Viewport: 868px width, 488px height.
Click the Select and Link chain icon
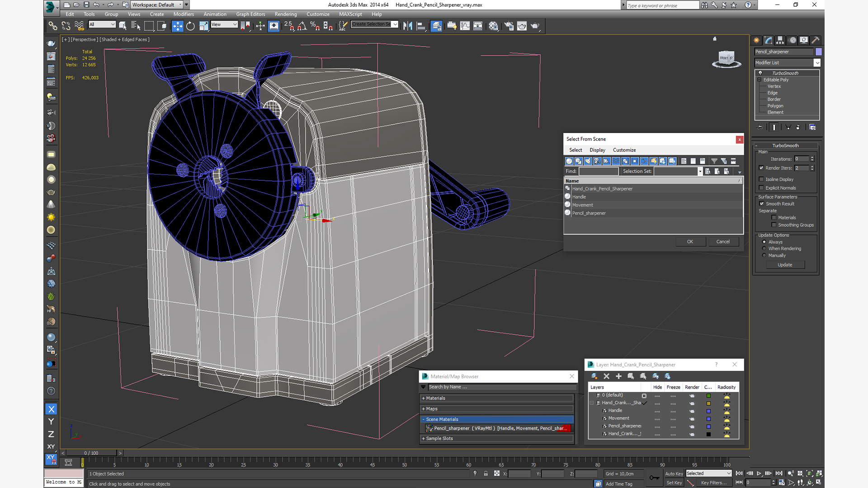53,26
